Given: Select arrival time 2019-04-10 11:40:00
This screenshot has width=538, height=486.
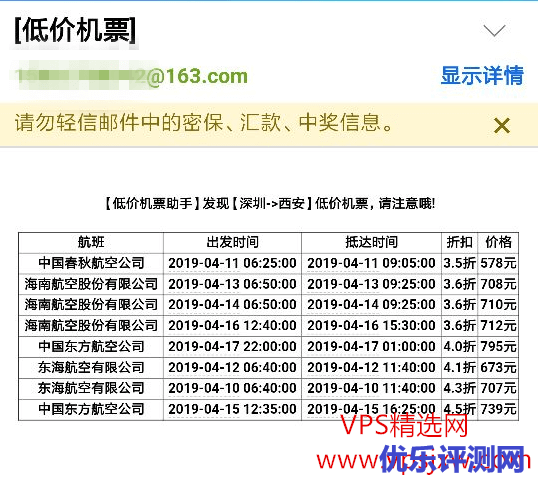Looking at the screenshot, I should [372, 388].
